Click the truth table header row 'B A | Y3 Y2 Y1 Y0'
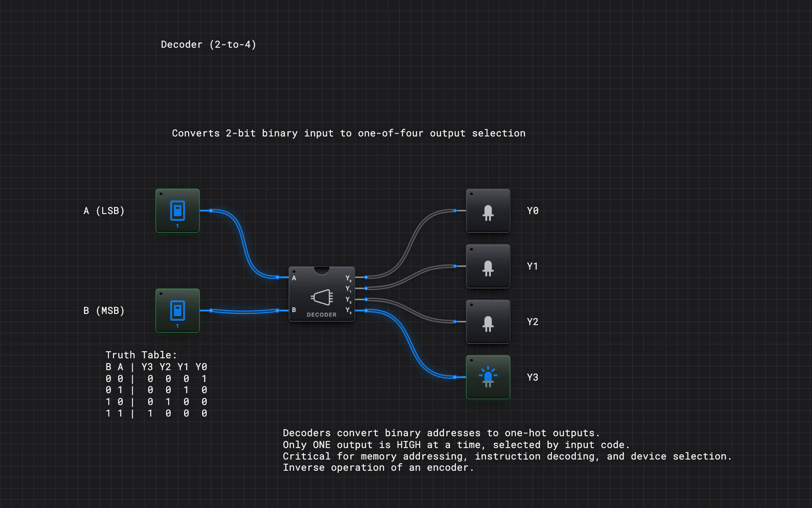Screen dimensions: 812x508 point(156,367)
